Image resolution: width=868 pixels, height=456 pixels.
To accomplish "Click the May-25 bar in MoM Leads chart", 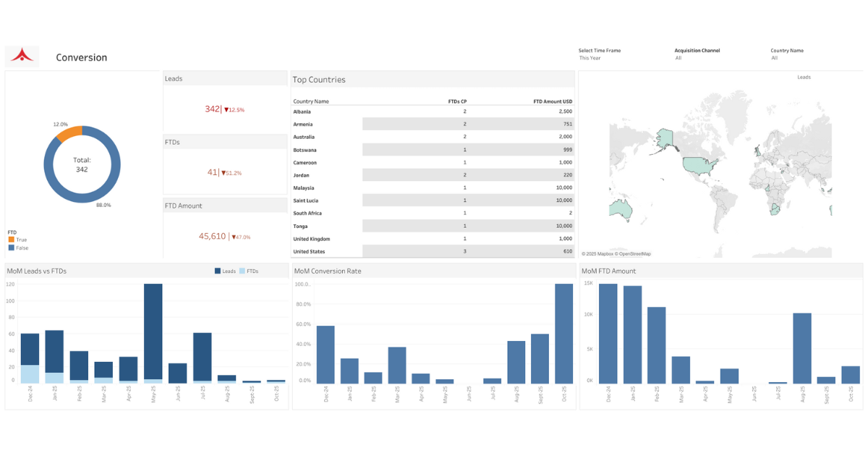I will (153, 333).
